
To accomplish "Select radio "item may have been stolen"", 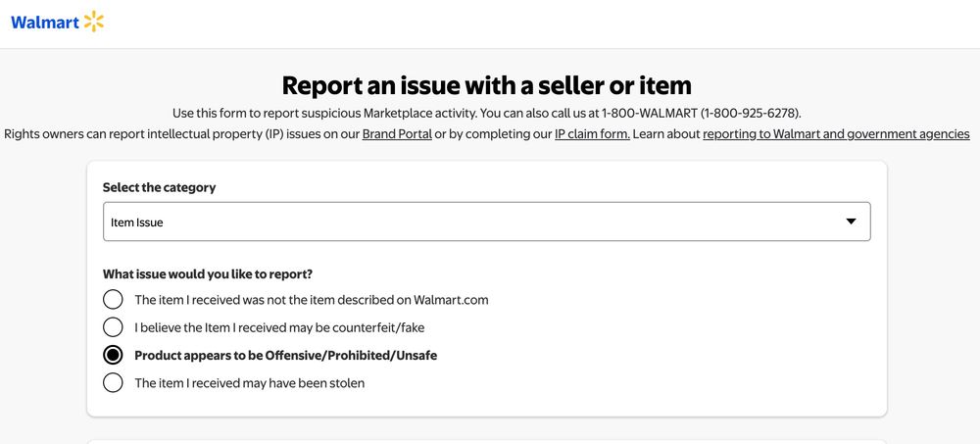I will click(x=113, y=383).
